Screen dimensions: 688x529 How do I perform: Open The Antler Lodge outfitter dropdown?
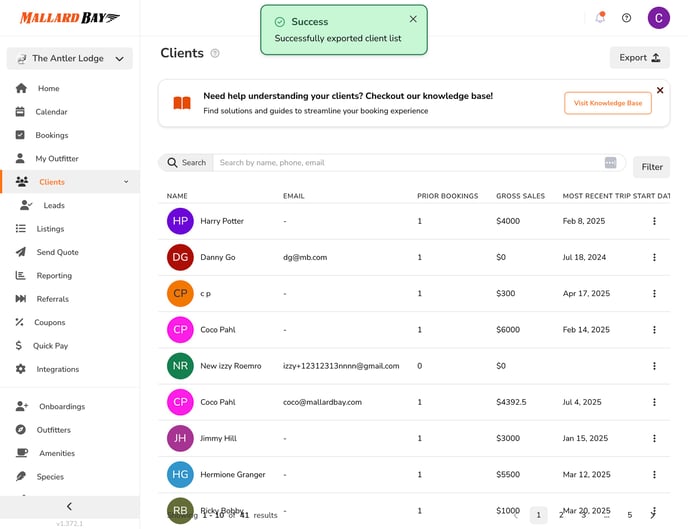[x=70, y=58]
